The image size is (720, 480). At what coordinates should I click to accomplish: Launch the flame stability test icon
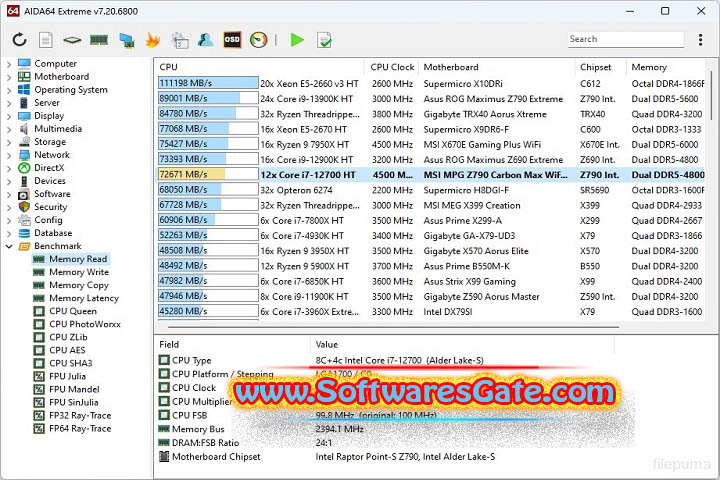pos(152,40)
